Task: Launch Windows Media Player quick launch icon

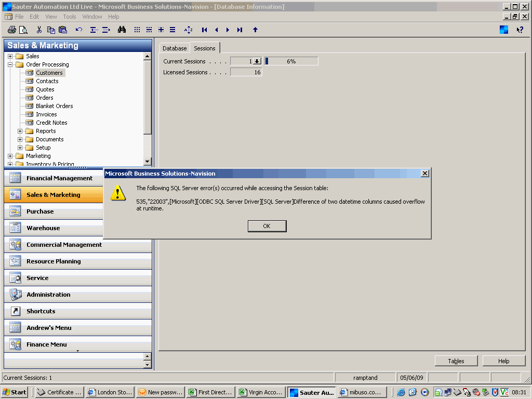Action: click(x=425, y=392)
